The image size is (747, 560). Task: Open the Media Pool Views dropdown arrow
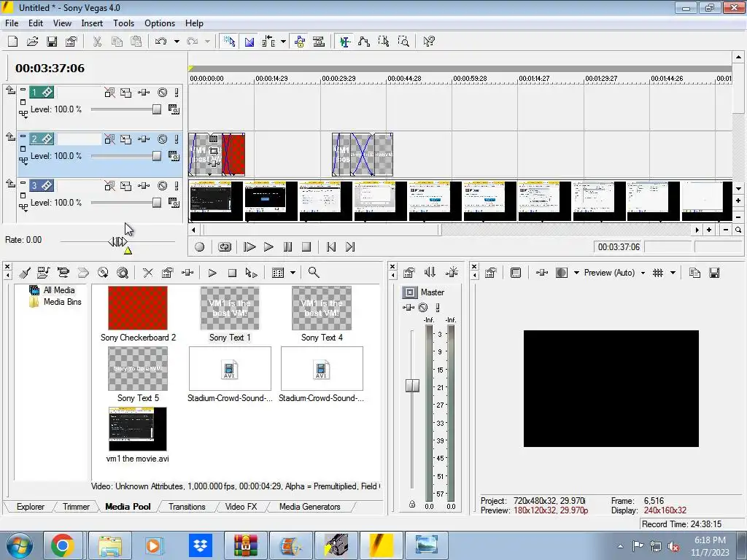point(293,273)
